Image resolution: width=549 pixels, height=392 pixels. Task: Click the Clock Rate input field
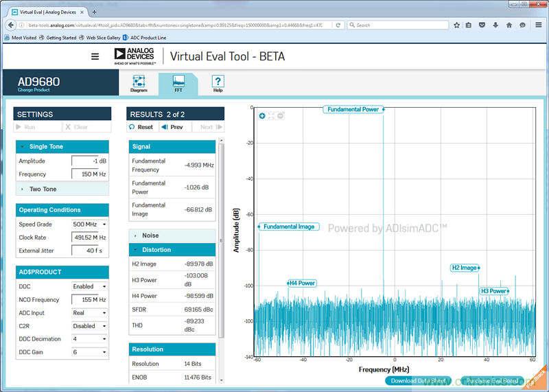pyautogui.click(x=89, y=238)
